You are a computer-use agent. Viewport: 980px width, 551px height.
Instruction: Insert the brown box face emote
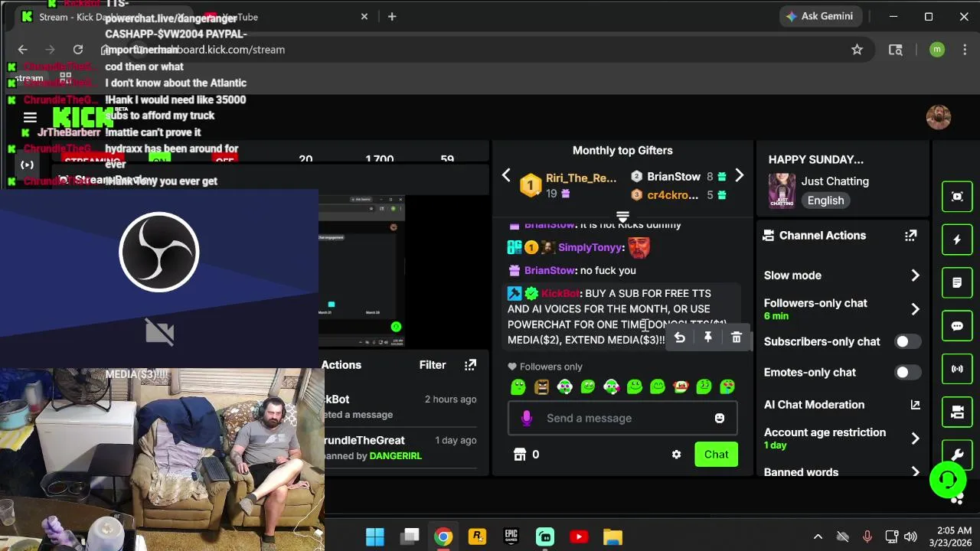pyautogui.click(x=541, y=387)
